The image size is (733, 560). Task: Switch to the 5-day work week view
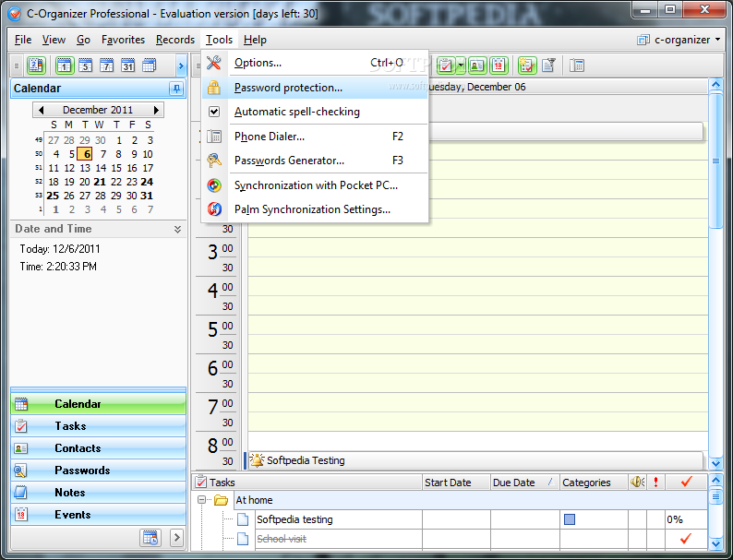[86, 66]
